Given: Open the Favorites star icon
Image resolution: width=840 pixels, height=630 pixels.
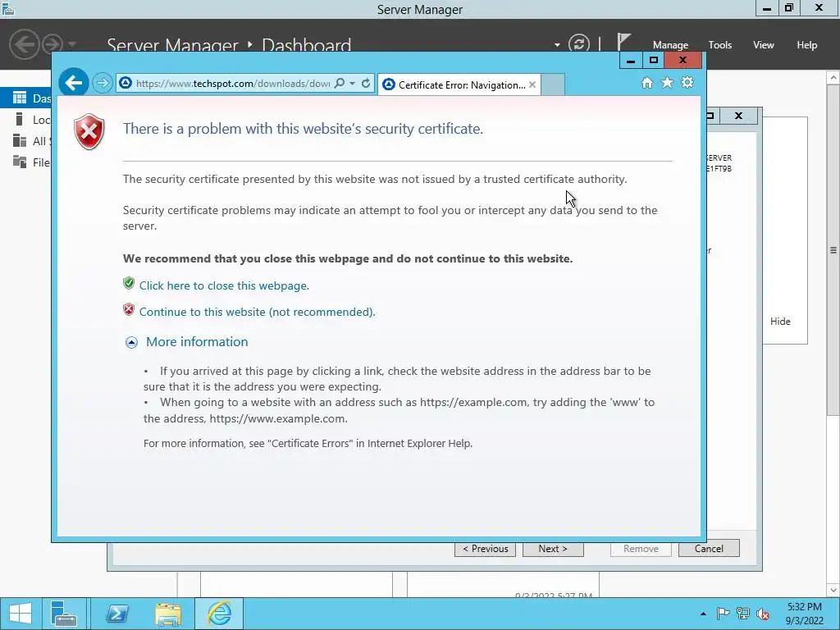Looking at the screenshot, I should [667, 83].
